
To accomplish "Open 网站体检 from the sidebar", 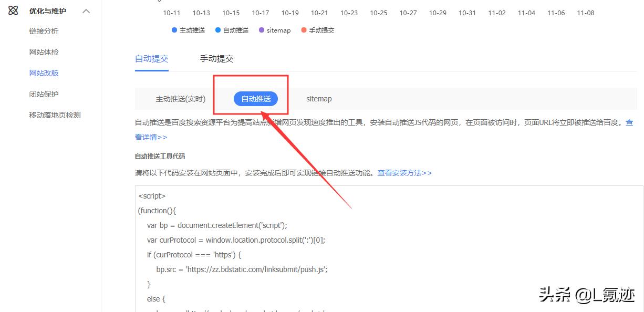I will pos(44,52).
